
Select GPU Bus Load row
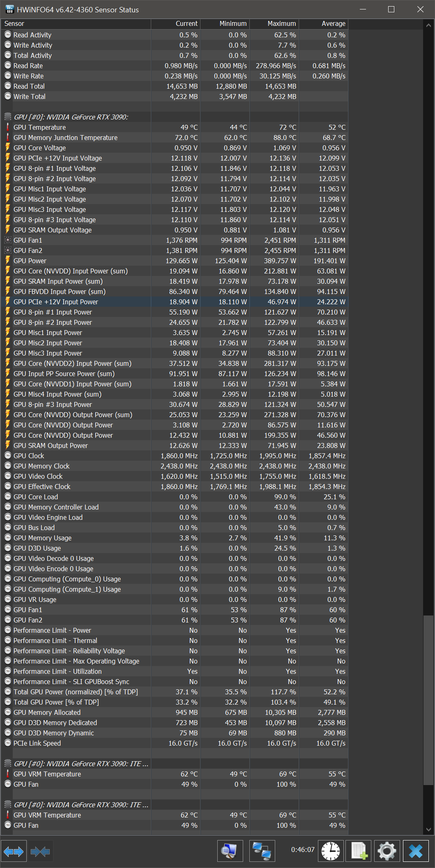[175, 528]
